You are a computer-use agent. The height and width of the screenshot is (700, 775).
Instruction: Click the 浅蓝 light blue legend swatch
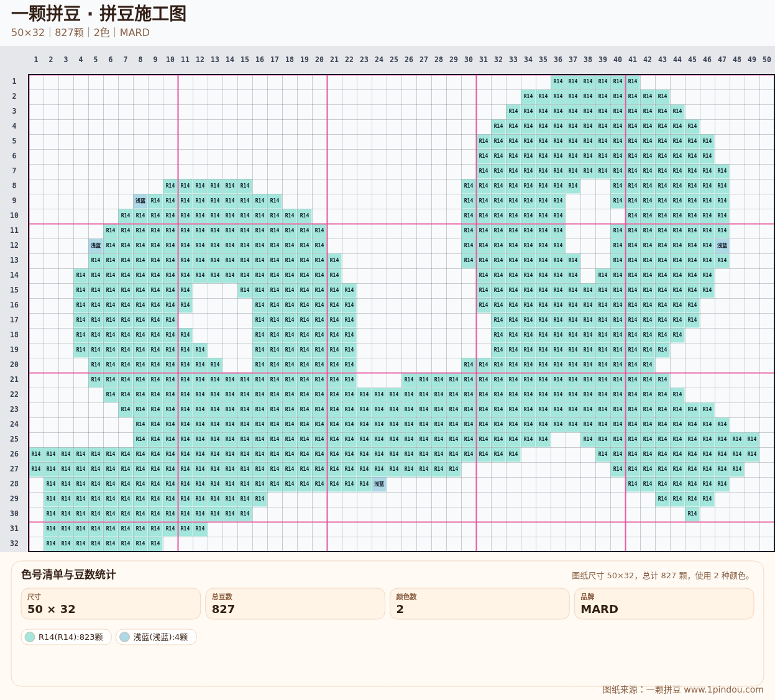(x=124, y=637)
